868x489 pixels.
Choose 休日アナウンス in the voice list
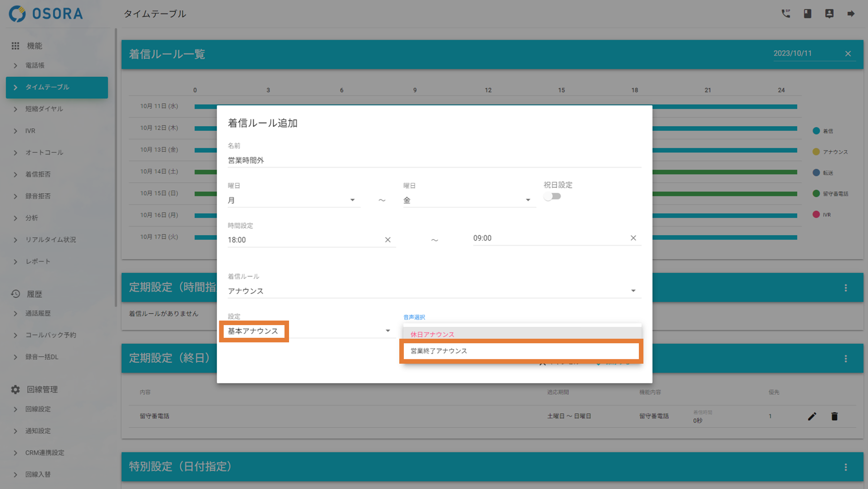tap(521, 334)
